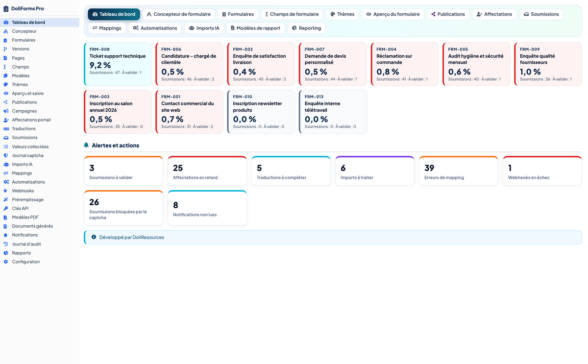Screen dimensions: 588x364
Task: Click the Développé par DoliResources text
Action: click(x=132, y=238)
